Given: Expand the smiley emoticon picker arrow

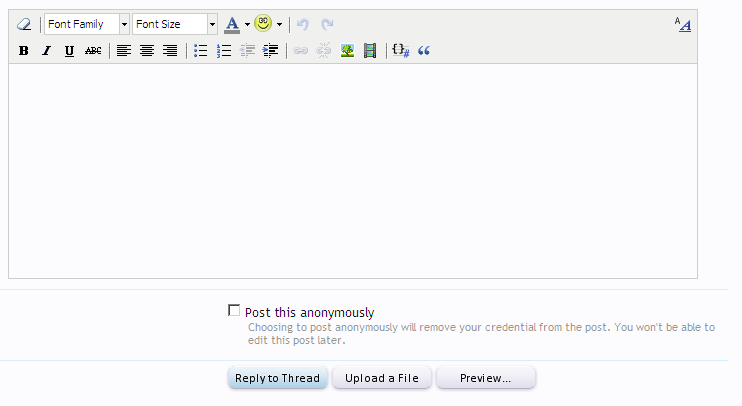Looking at the screenshot, I should click(x=280, y=24).
